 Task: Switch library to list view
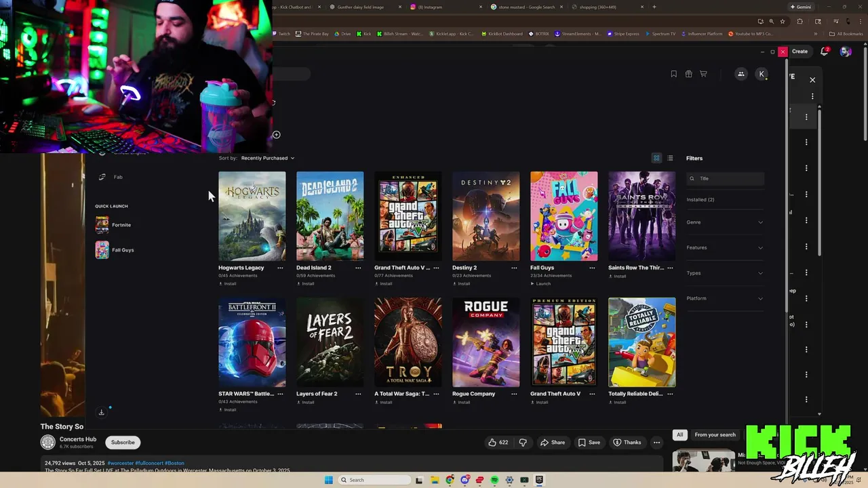tap(670, 158)
